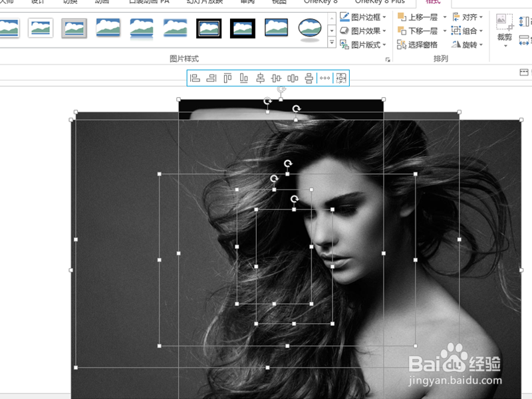This screenshot has height=399, width=532.
Task: Open the 图片样式 group dialog launcher
Action: (x=388, y=60)
